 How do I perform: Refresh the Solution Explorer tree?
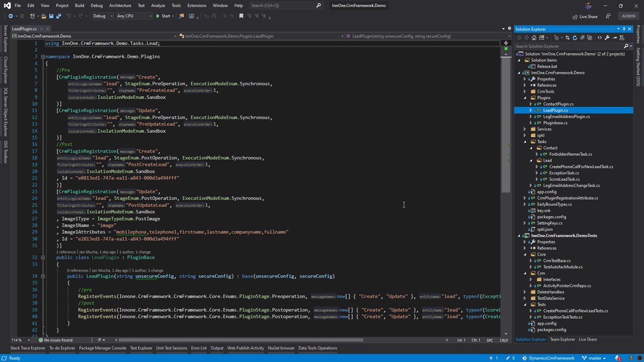pyautogui.click(x=575, y=38)
